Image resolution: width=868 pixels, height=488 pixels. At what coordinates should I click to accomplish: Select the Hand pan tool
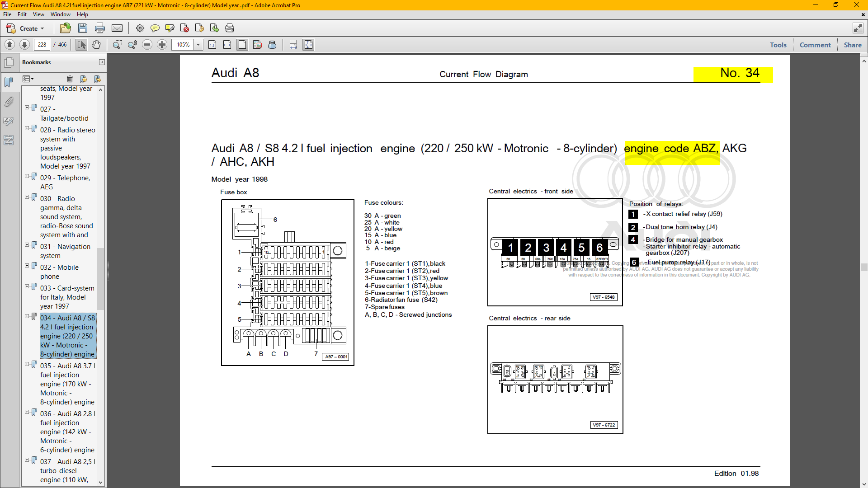tap(96, 45)
